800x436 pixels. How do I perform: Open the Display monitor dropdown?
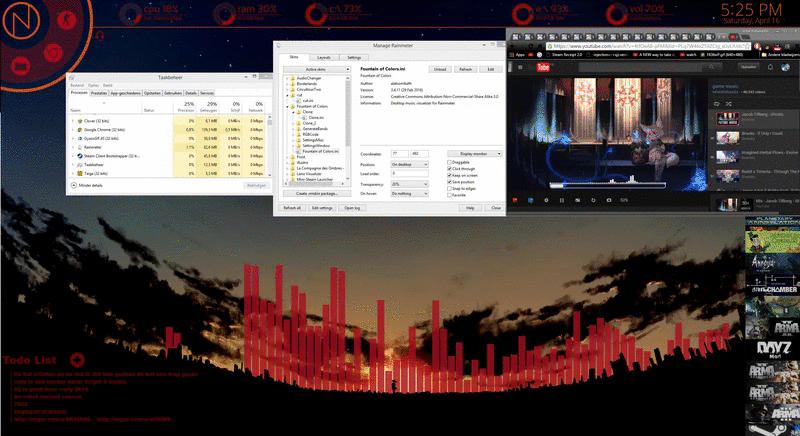[474, 153]
